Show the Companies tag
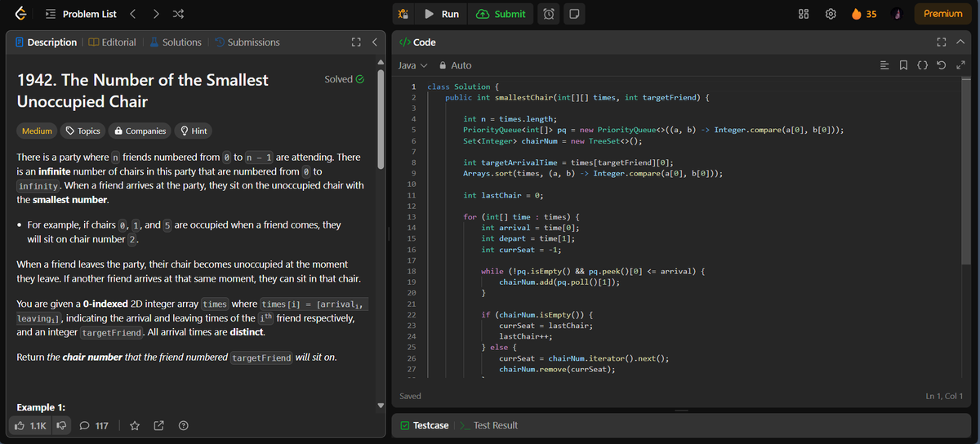The height and width of the screenshot is (444, 980). pos(140,131)
